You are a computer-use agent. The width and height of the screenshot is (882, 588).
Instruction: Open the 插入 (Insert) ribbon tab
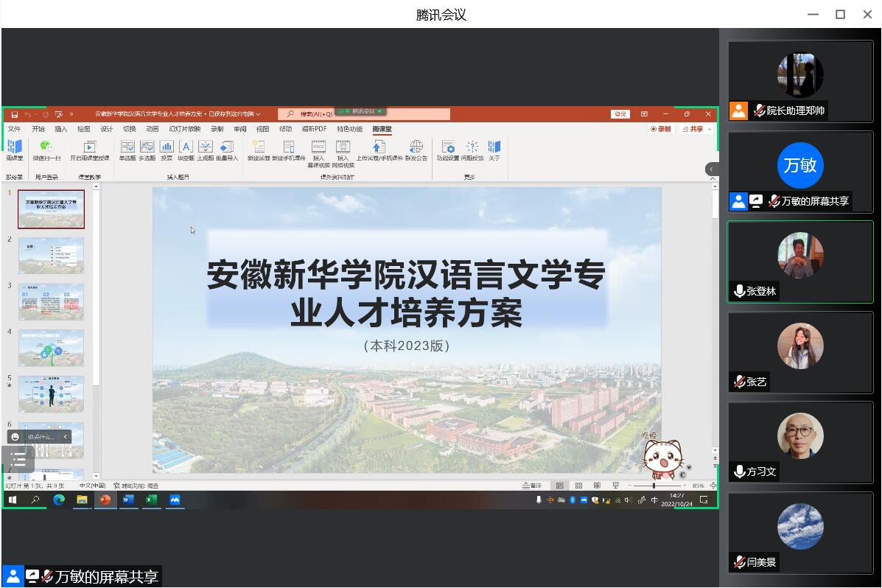pos(61,129)
